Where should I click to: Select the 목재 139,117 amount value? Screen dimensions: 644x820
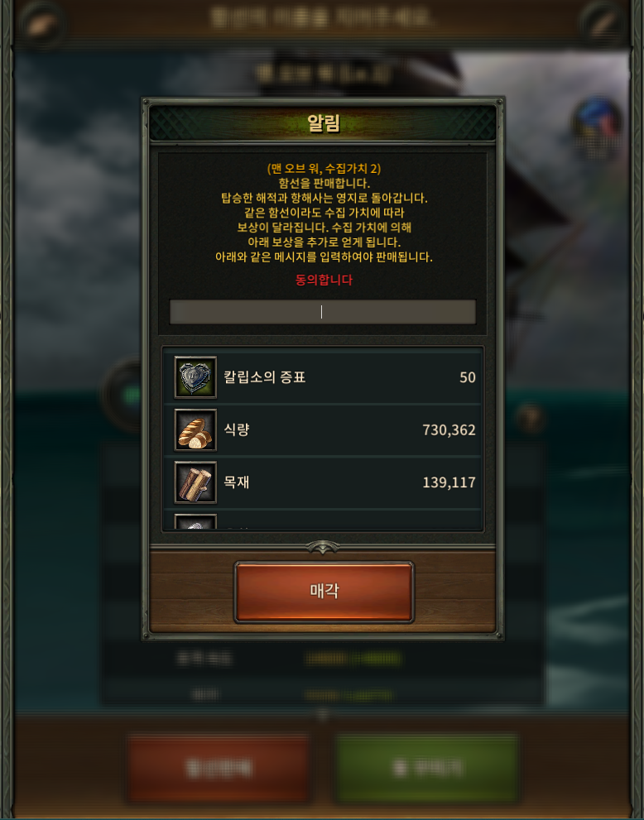point(449,482)
